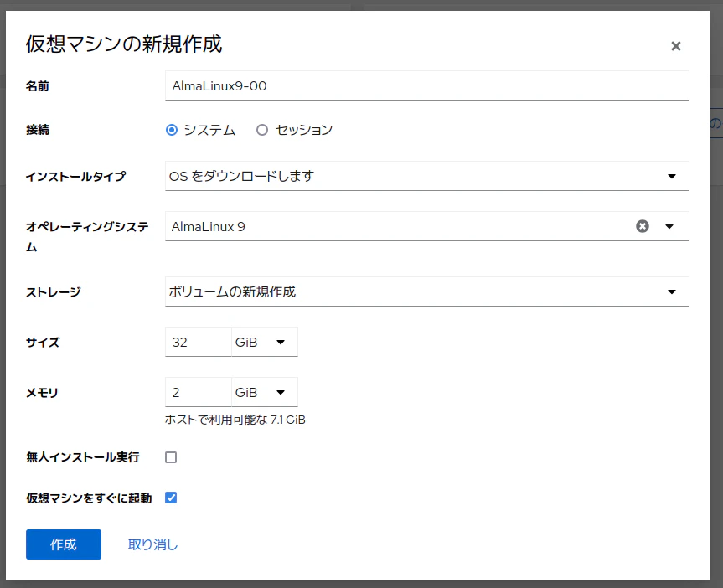This screenshot has width=723, height=588.
Task: Enable the 無人インストール実行 checkbox
Action: (171, 457)
